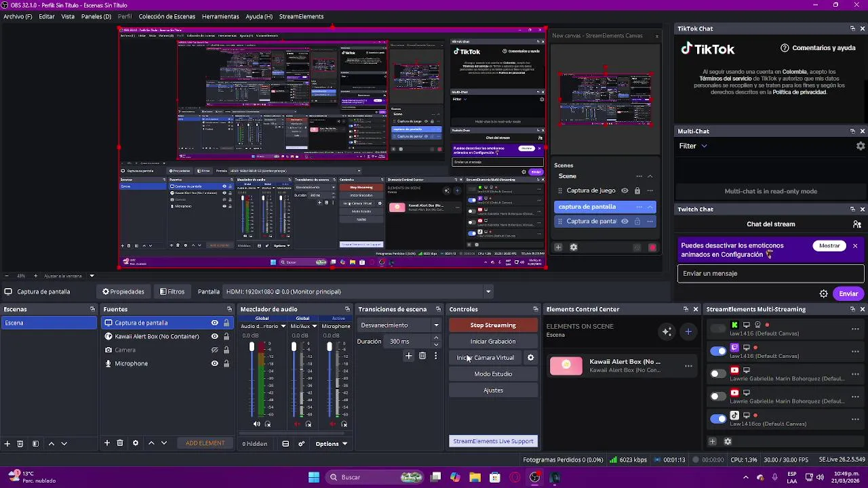Collapse captura de pantalla group chevron

point(650,207)
